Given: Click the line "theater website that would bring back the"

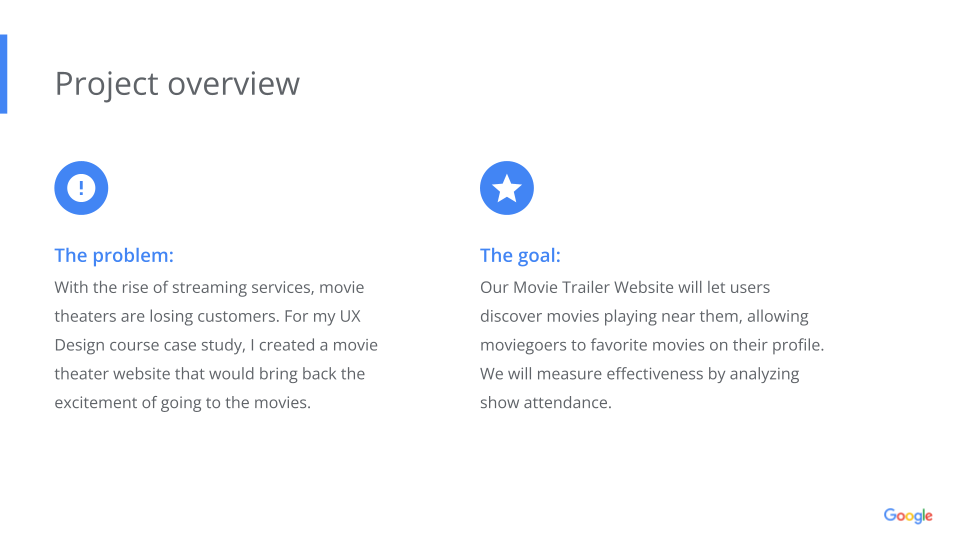Looking at the screenshot, I should 209,374.
